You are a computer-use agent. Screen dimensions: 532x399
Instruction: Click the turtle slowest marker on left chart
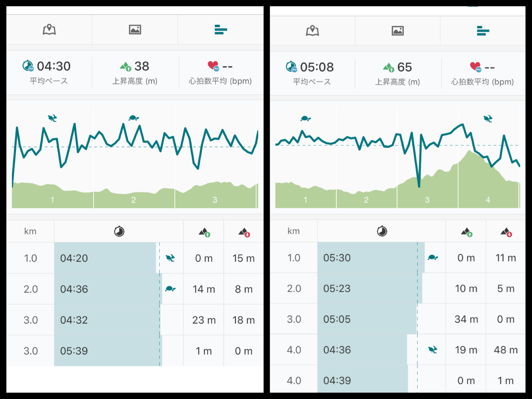tap(134, 118)
